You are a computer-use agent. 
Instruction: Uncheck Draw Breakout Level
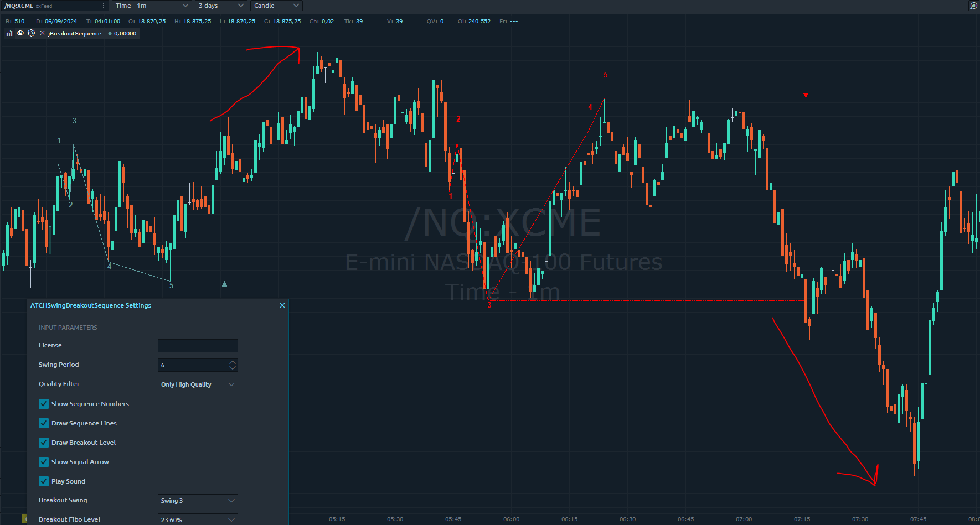click(x=44, y=443)
